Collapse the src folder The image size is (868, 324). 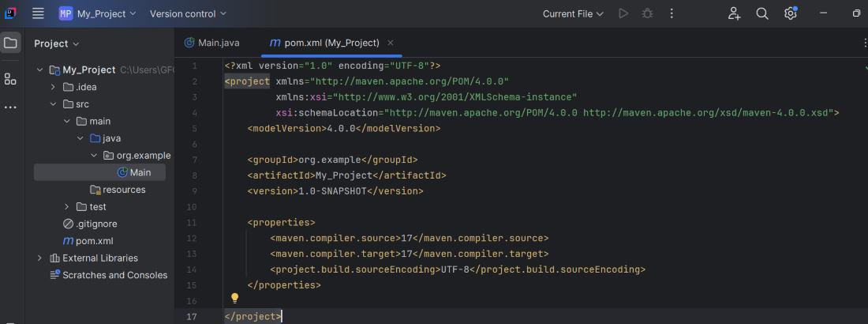[54, 104]
